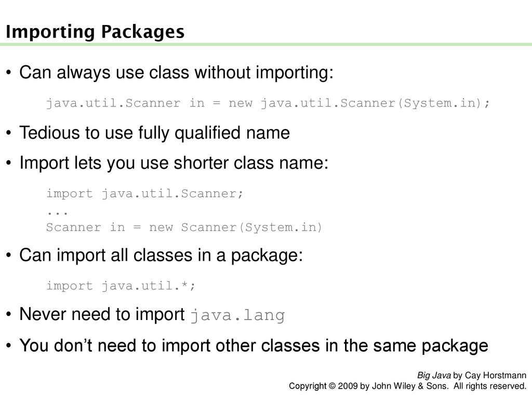Click the ellipsis line in code sample
The width and height of the screenshot is (532, 399).
tap(57, 213)
